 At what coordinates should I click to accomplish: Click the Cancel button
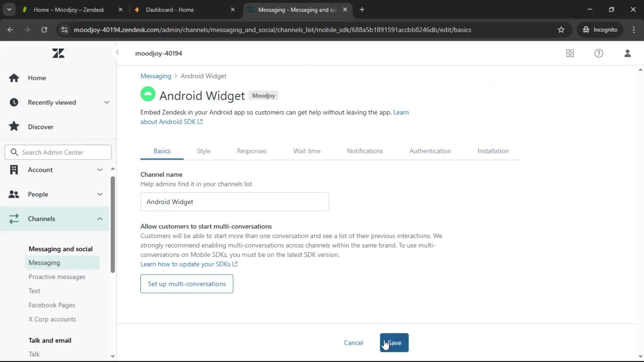(353, 343)
